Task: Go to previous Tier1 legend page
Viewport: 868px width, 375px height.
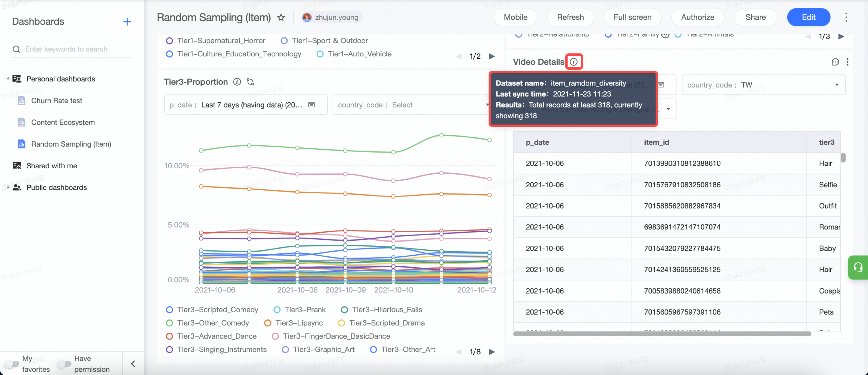Action: [459, 56]
